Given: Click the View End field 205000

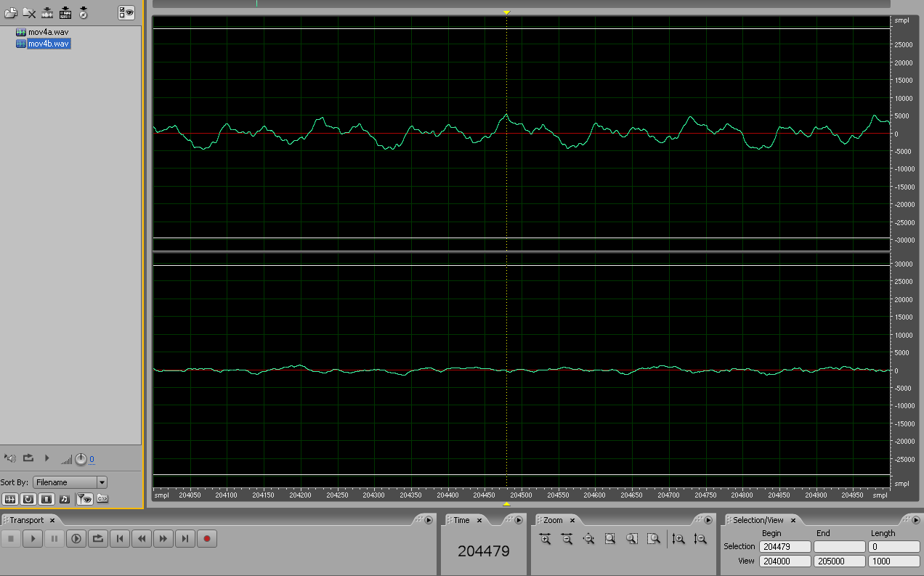Looking at the screenshot, I should pyautogui.click(x=839, y=561).
